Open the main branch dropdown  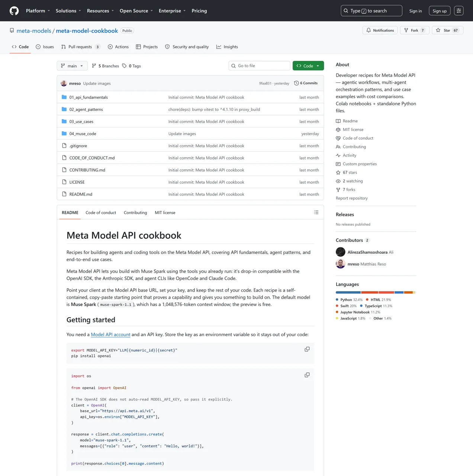(72, 66)
